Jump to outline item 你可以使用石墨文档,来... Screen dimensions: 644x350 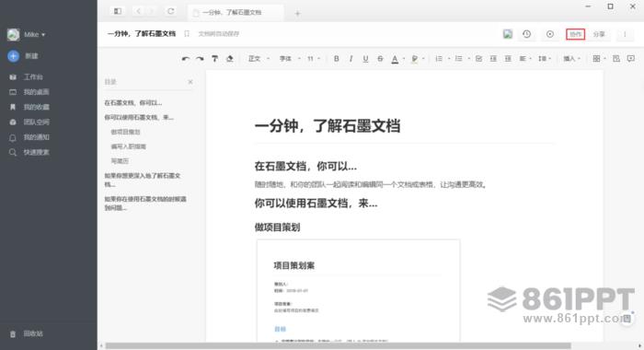click(139, 117)
